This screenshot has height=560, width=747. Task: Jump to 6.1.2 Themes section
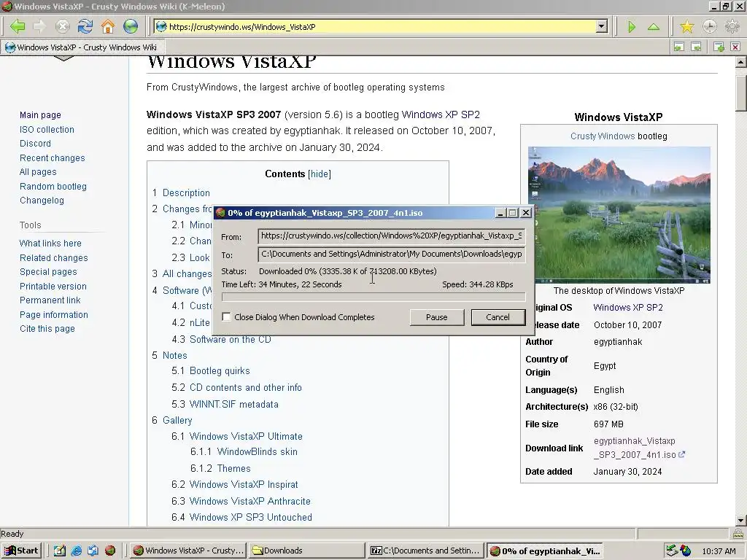coord(233,468)
